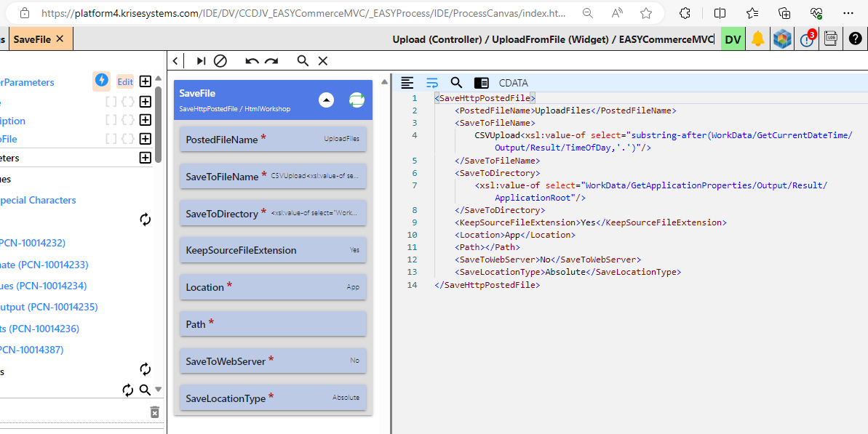Click the SaveToWebServer parameter field
Viewport: 868px width, 434px height.
pyautogui.click(x=273, y=361)
